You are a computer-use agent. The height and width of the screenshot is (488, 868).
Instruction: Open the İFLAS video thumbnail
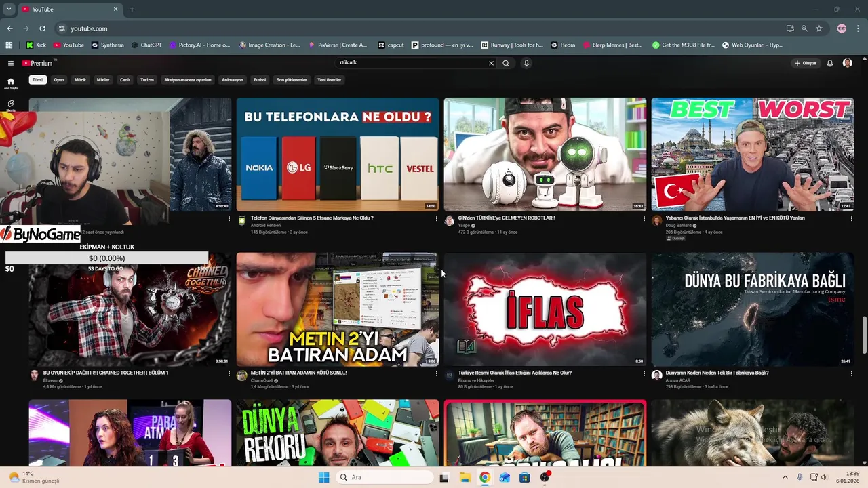point(545,309)
